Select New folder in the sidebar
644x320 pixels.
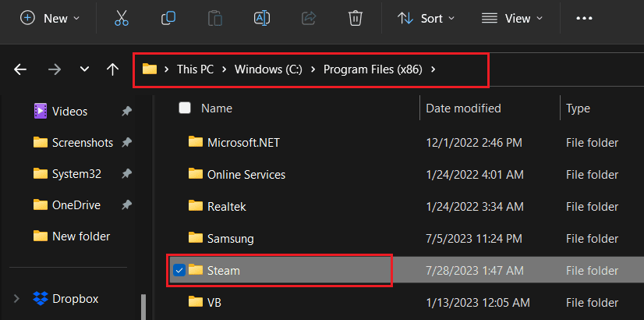coord(81,236)
